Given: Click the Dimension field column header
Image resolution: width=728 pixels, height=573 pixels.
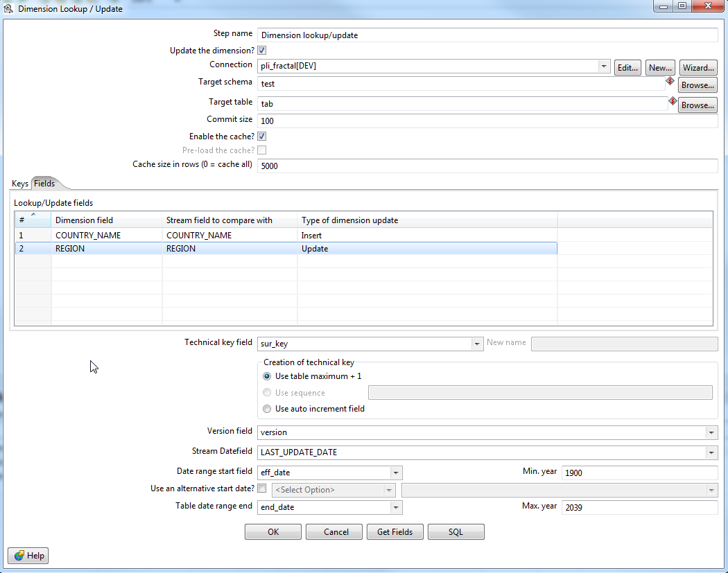Looking at the screenshot, I should tap(107, 220).
